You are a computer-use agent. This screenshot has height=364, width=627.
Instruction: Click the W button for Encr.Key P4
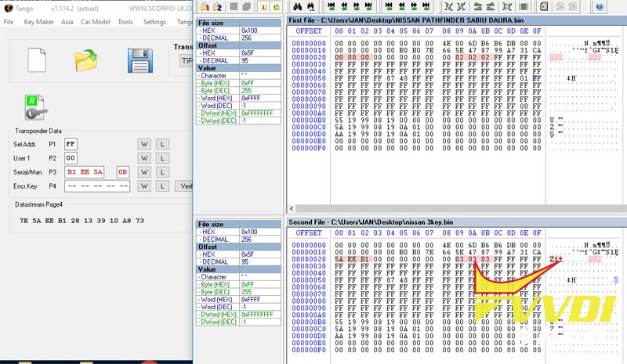pyautogui.click(x=144, y=186)
